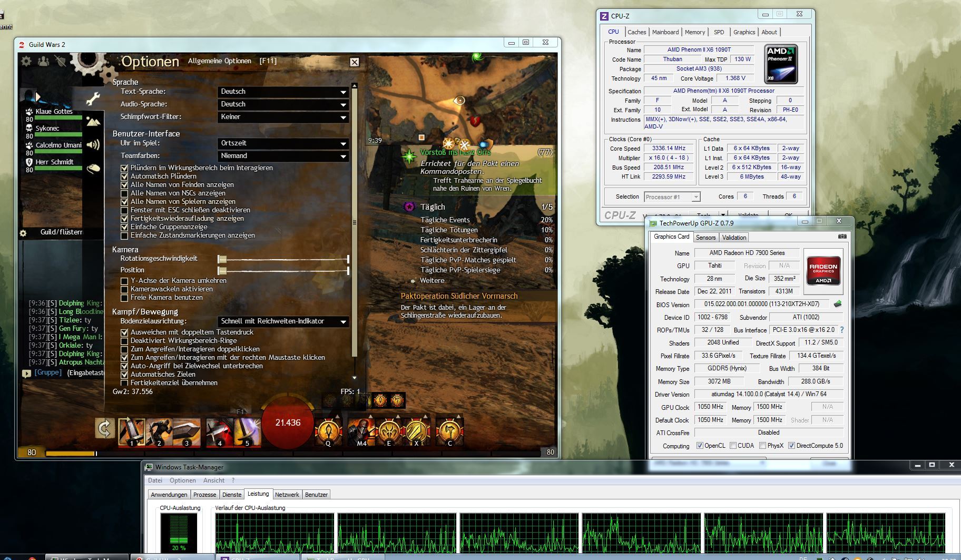Activate weapon skill 5 icon
Screen dimensions: 961x560
248,431
